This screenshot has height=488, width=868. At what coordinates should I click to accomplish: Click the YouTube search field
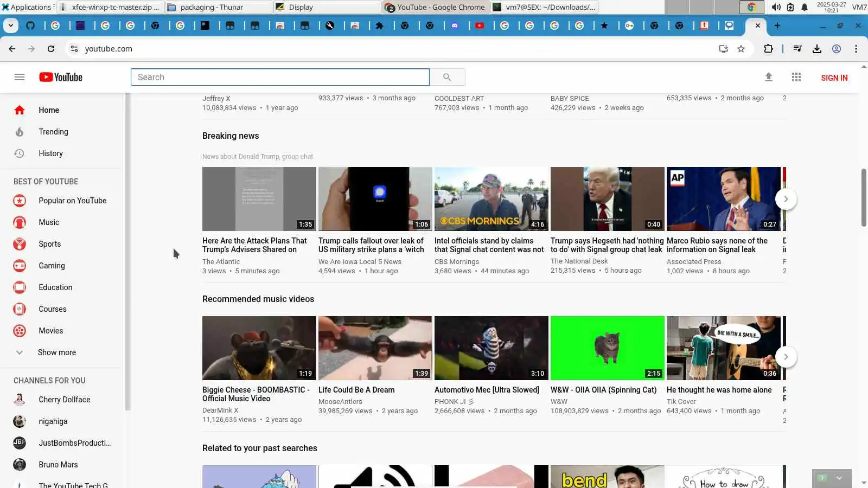[280, 77]
